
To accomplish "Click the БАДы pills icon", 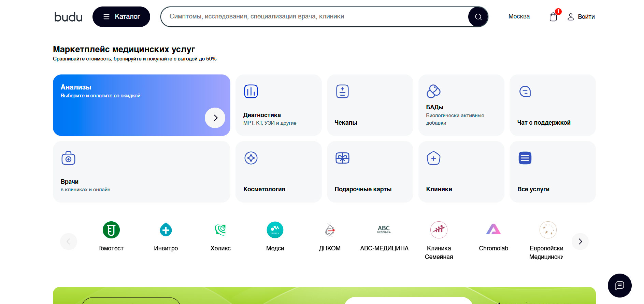I will click(x=433, y=91).
